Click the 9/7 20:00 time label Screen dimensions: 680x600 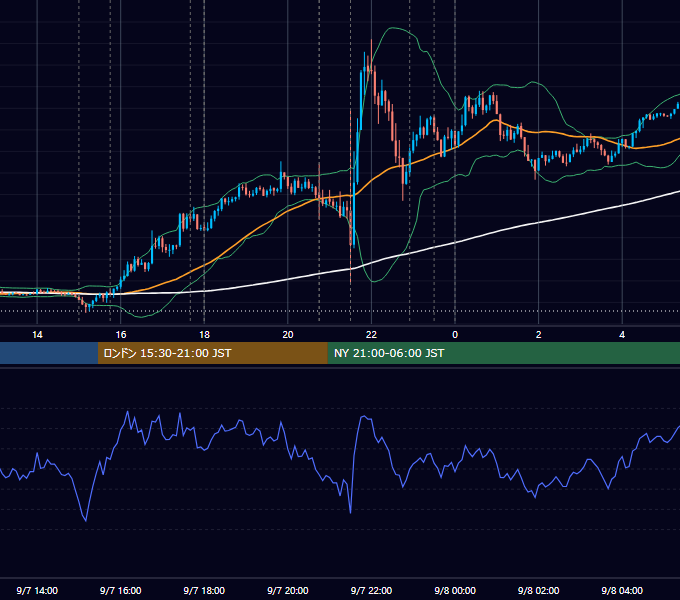click(x=288, y=590)
